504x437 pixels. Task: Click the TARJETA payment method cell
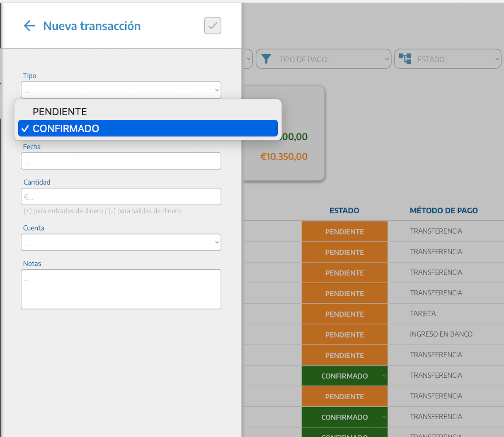[423, 314]
